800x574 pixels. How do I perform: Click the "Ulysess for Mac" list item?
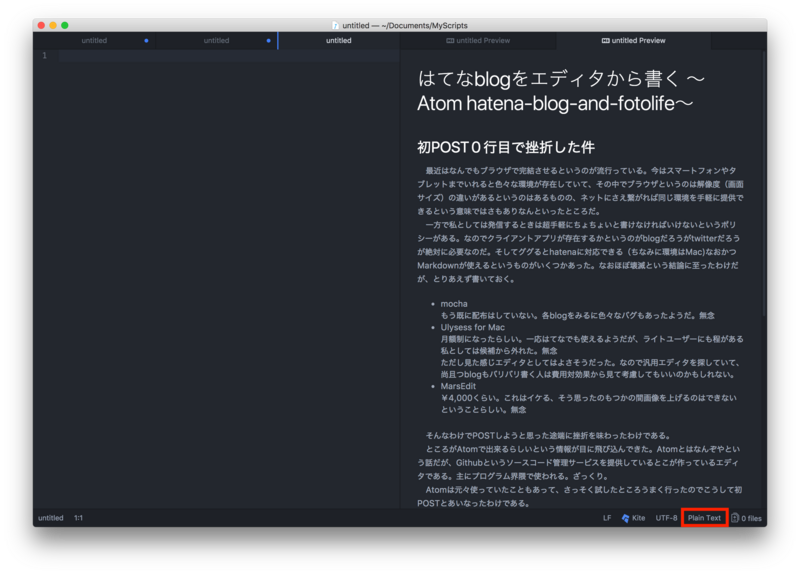(472, 328)
